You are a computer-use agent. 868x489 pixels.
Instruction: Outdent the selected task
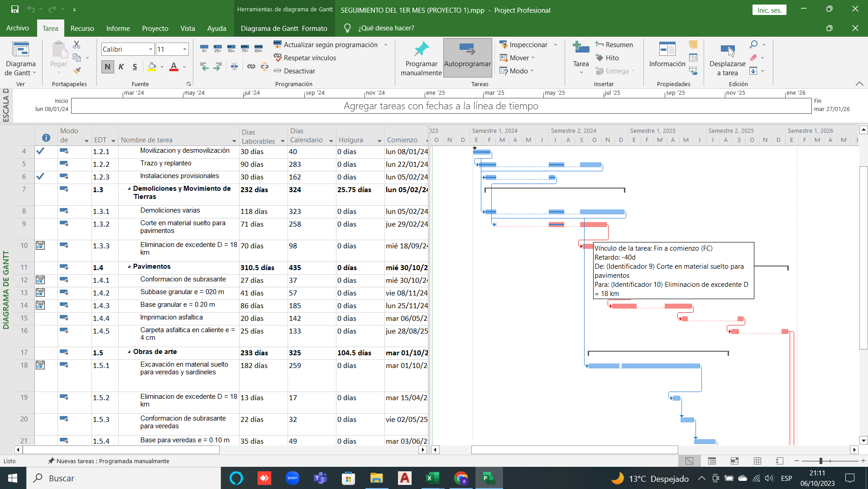205,67
